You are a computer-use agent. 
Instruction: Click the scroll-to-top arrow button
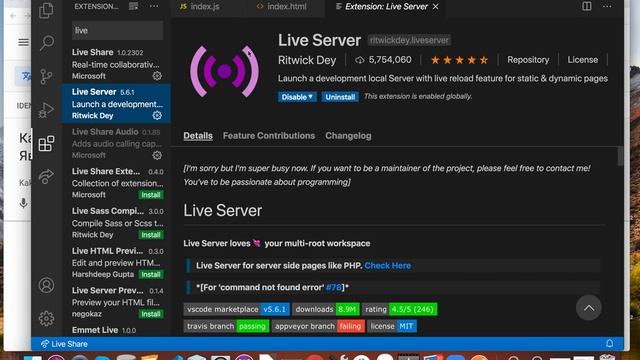click(589, 308)
